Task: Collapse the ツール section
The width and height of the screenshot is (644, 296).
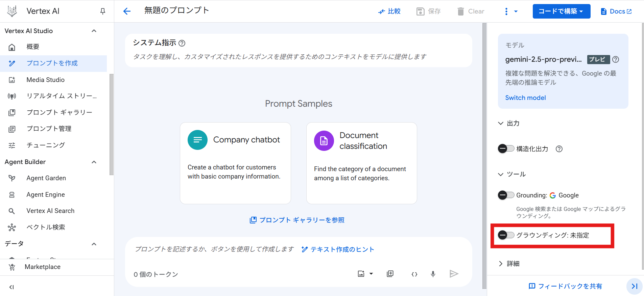Action: 501,174
